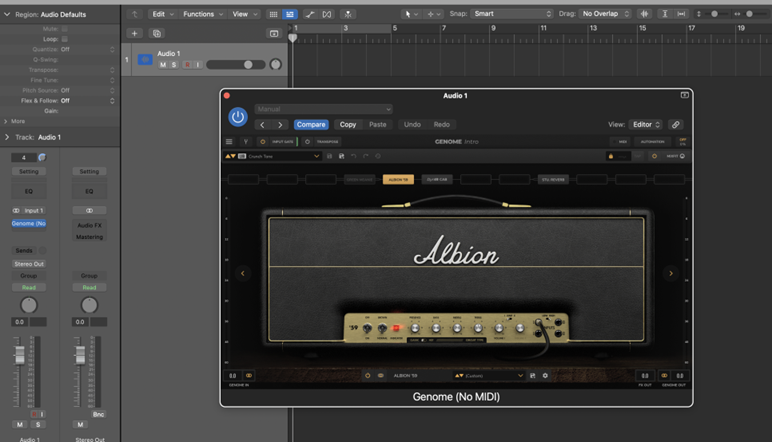This screenshot has width=772, height=442.
Task: Click the Copy button in plugin header
Action: [x=348, y=125]
